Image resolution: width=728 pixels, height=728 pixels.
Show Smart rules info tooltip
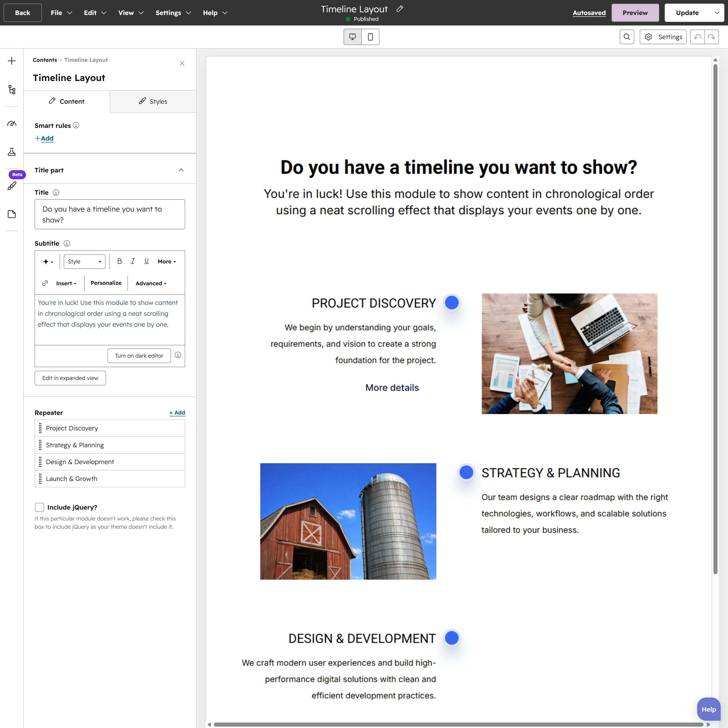pyautogui.click(x=76, y=125)
